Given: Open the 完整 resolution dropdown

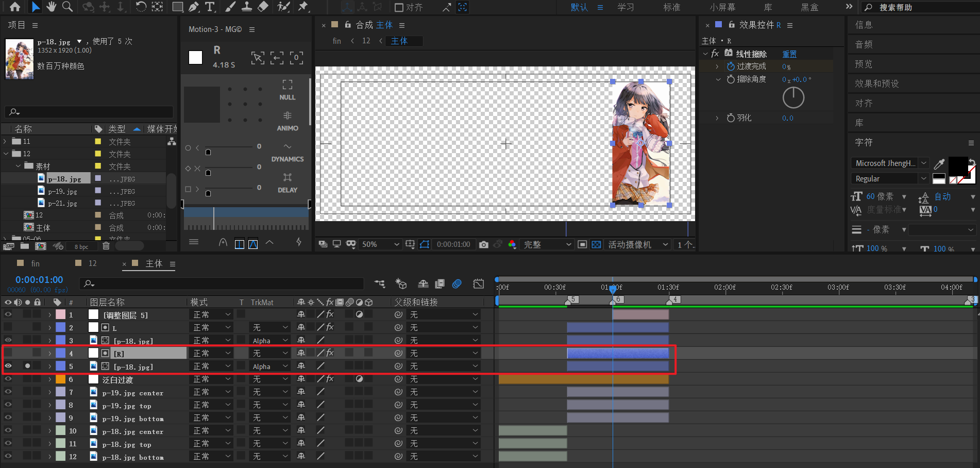Looking at the screenshot, I should [548, 244].
